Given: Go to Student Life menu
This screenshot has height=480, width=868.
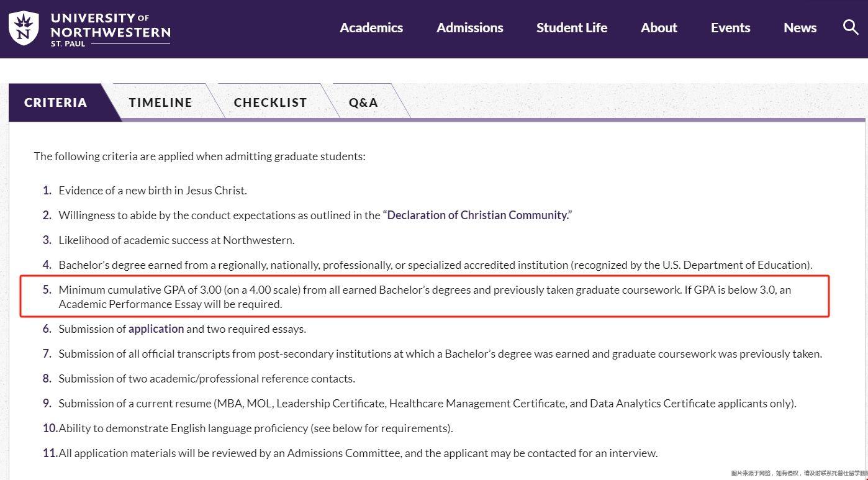Looking at the screenshot, I should (572, 27).
